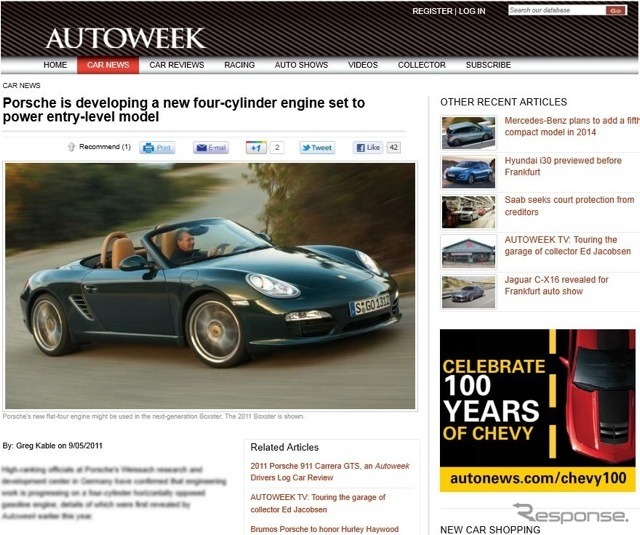Screen dimensions: 640x535
Task: Click the AUTOWEEK logo
Action: coord(126,38)
